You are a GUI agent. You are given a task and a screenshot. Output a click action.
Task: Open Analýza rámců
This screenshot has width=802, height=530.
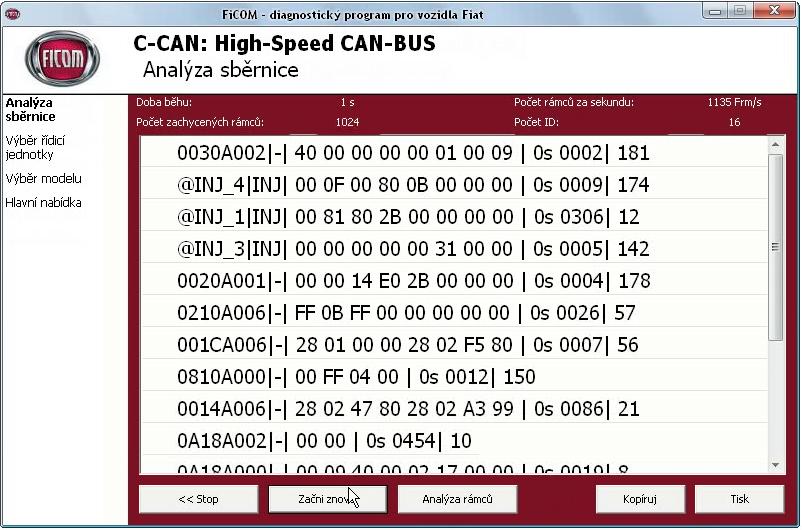pyautogui.click(x=457, y=499)
